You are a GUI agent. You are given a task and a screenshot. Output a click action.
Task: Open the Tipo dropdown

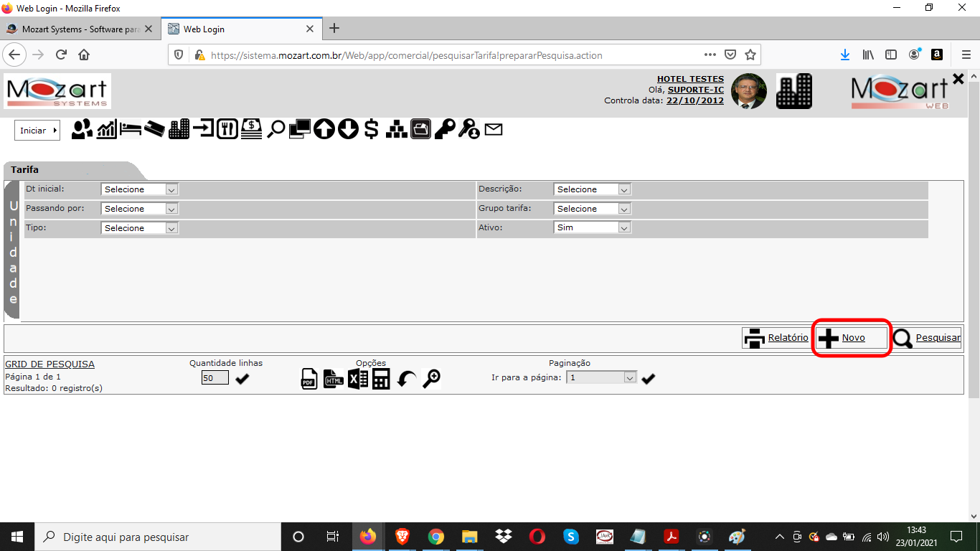[140, 228]
